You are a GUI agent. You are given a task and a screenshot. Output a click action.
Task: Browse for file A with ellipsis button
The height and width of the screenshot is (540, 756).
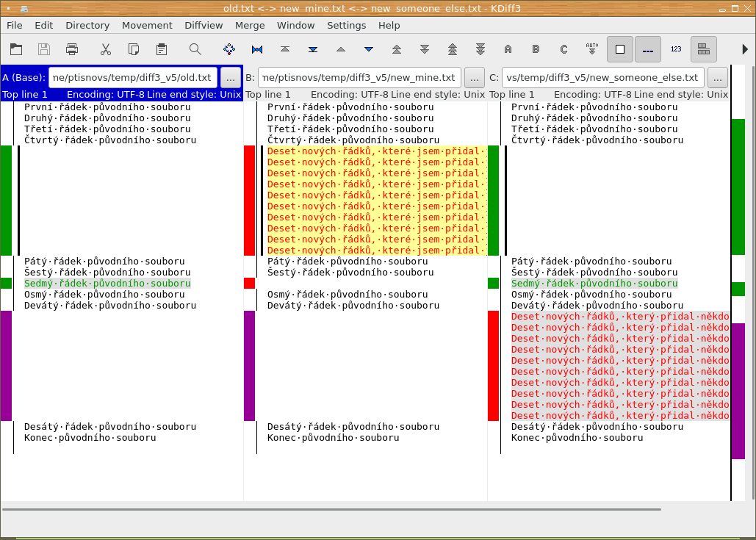[x=230, y=77]
